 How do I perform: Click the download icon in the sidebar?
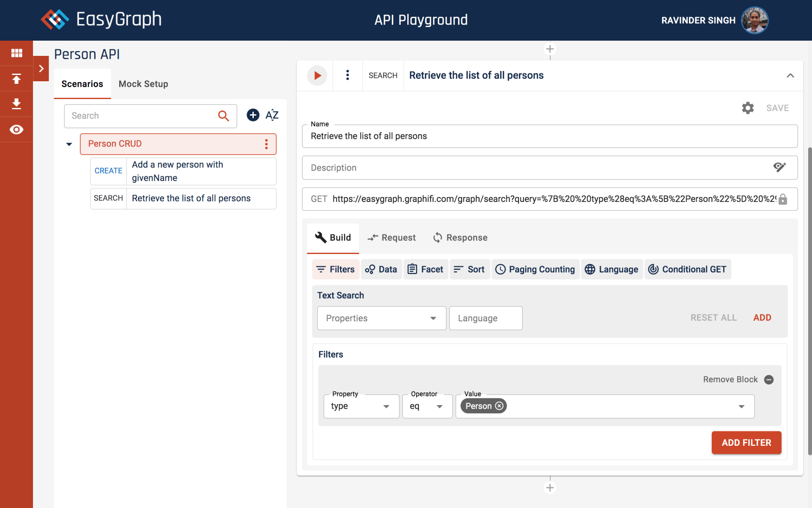(16, 104)
